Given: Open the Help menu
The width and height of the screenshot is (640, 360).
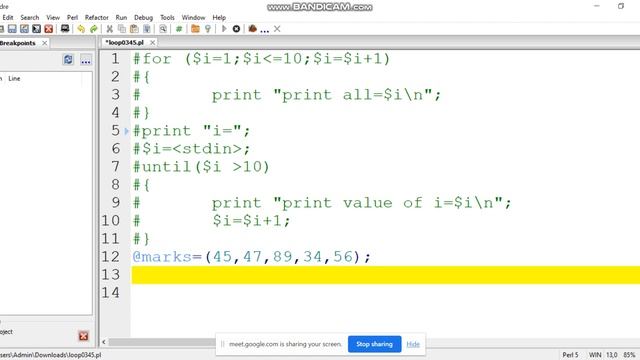Looking at the screenshot, I should [x=219, y=18].
